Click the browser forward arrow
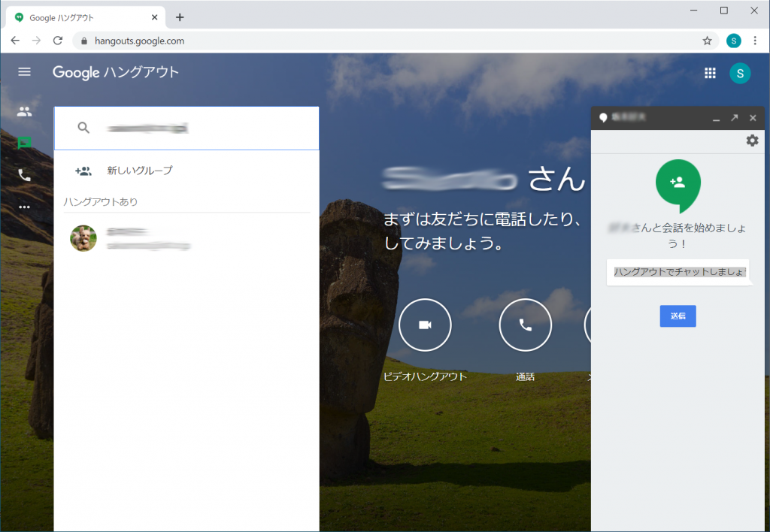The width and height of the screenshot is (770, 532). click(36, 41)
